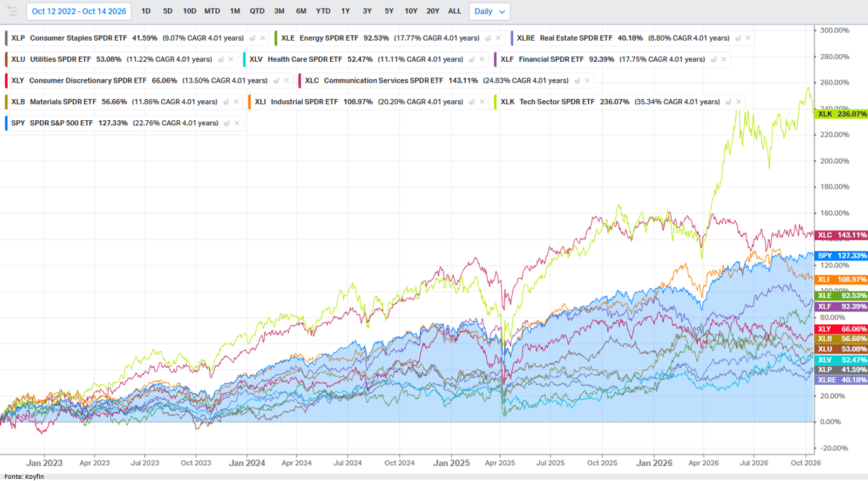The image size is (868, 481).
Task: Open style settings icon for XLY Consumer Discretionary
Action: pos(277,80)
